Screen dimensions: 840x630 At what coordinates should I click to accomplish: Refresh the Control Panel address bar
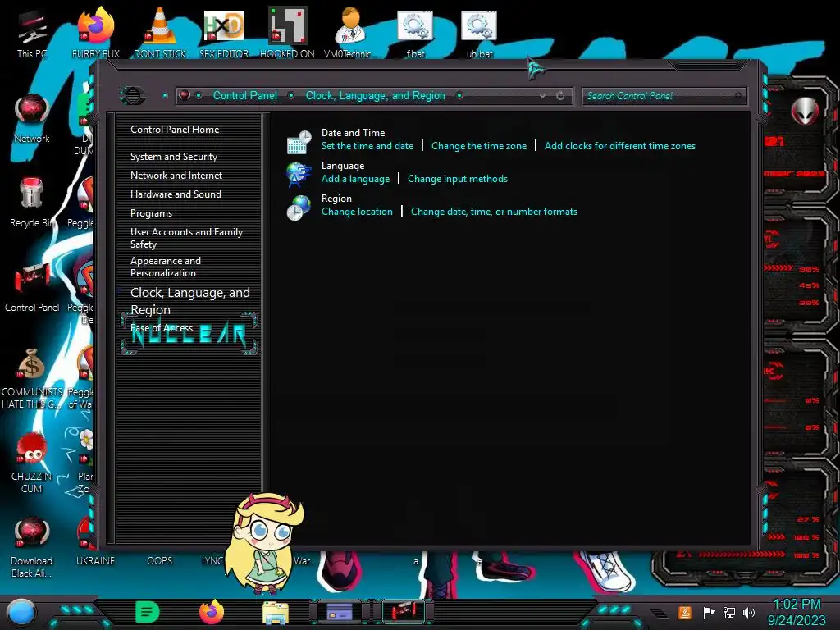[x=560, y=96]
